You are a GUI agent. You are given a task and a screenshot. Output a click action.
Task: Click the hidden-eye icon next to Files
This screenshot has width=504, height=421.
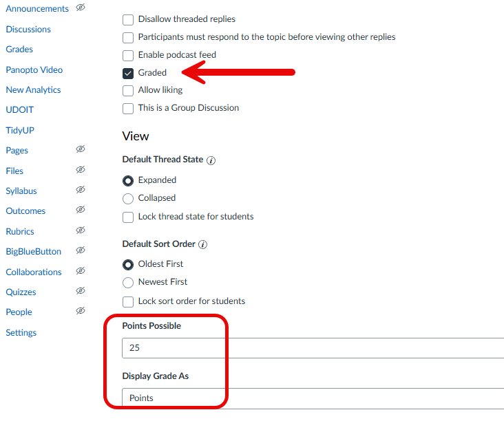coord(81,169)
